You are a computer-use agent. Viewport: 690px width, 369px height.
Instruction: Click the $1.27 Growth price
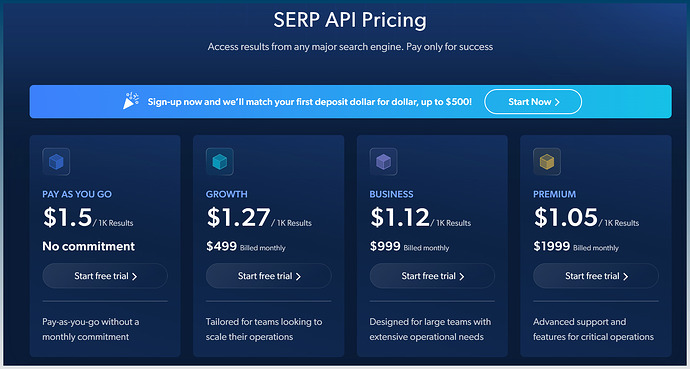[238, 217]
